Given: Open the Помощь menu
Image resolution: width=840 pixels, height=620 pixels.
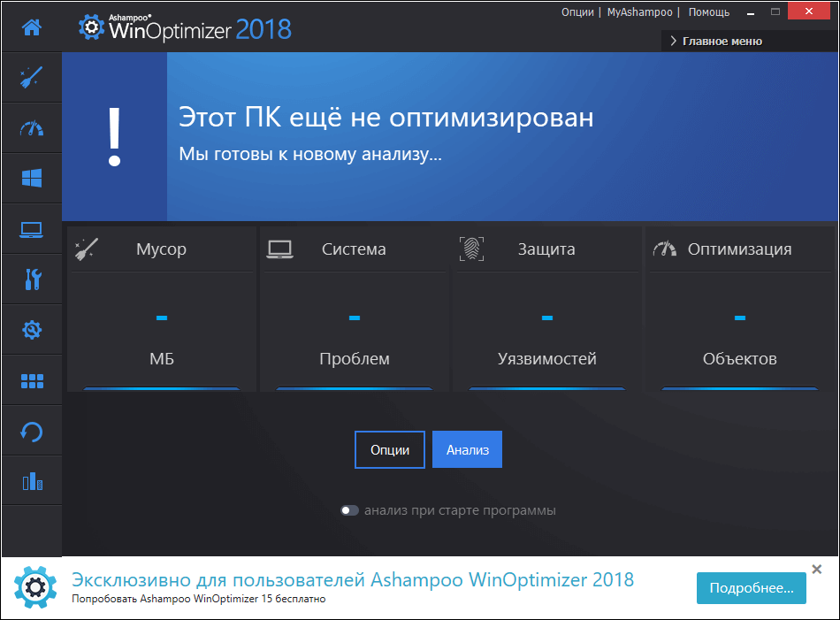Looking at the screenshot, I should click(709, 12).
